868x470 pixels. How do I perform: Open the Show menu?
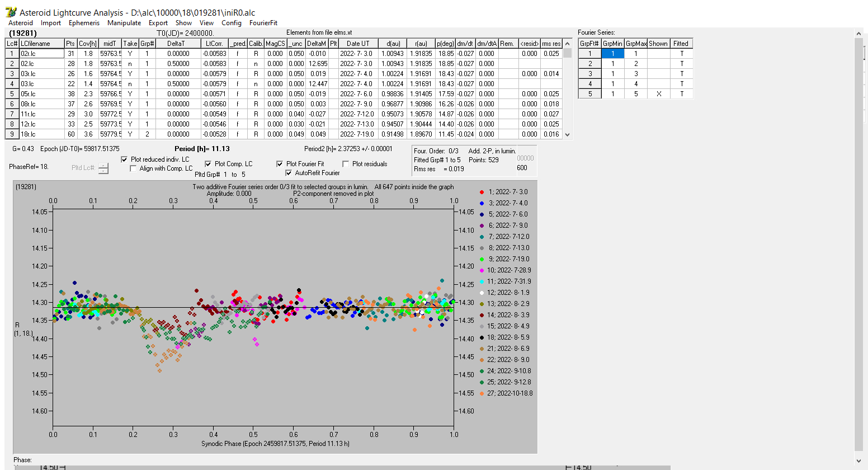click(x=183, y=23)
